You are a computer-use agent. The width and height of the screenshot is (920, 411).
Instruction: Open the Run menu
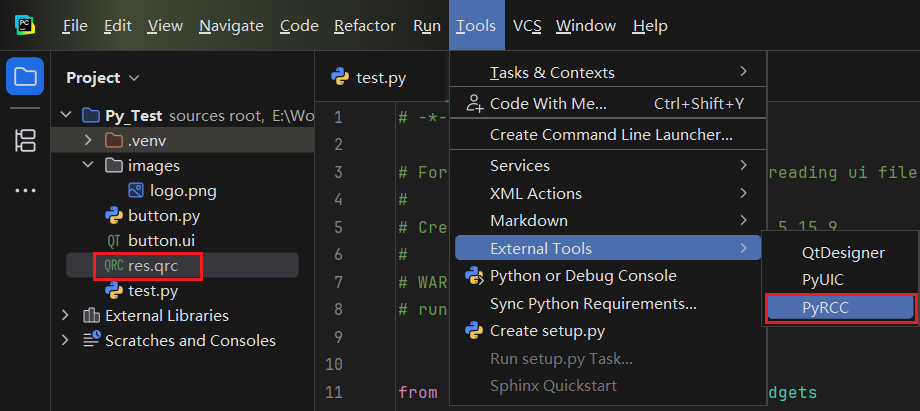pos(427,26)
